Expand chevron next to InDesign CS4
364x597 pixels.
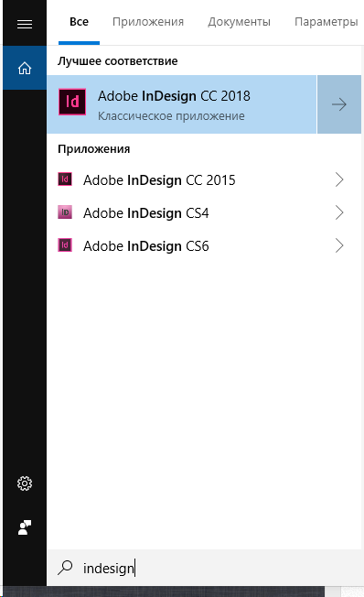pyautogui.click(x=339, y=212)
